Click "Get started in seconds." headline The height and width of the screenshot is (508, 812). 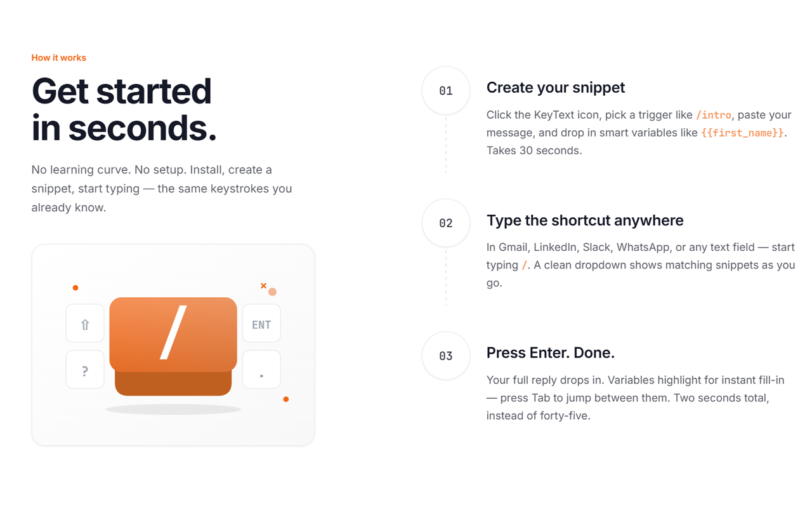124,109
